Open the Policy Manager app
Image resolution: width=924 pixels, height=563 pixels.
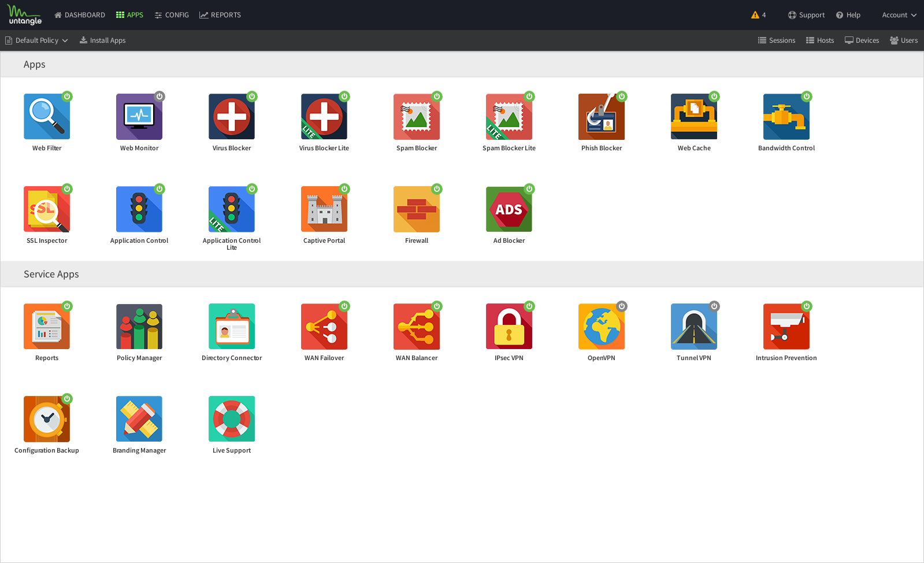pos(139,327)
